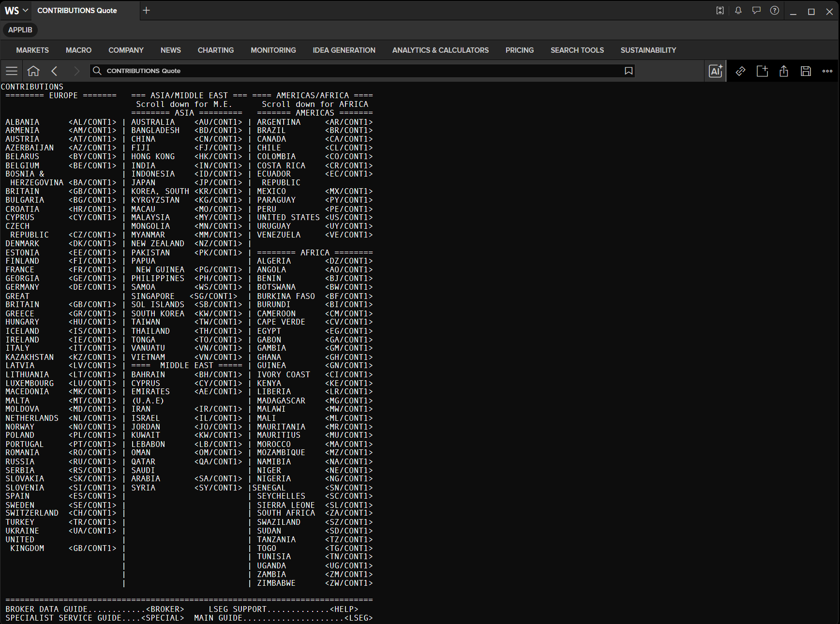The width and height of the screenshot is (840, 624).
Task: Open the help question mark icon
Action: click(x=775, y=11)
